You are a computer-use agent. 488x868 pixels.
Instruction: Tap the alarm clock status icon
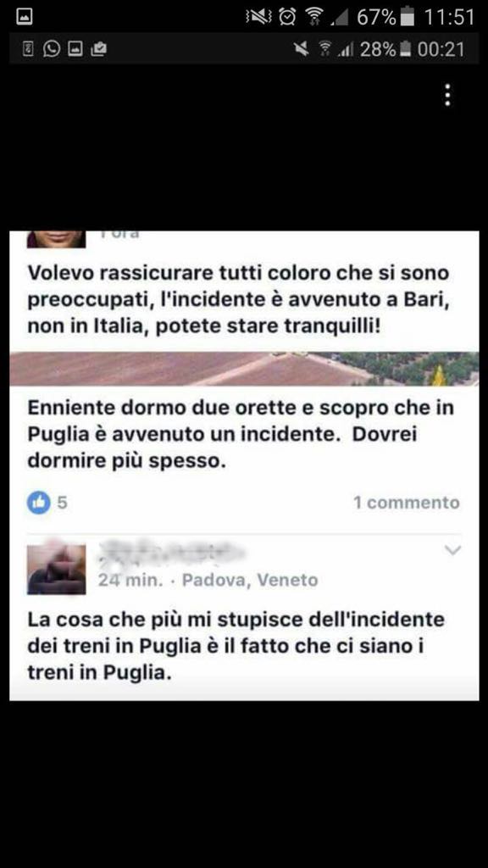(287, 16)
